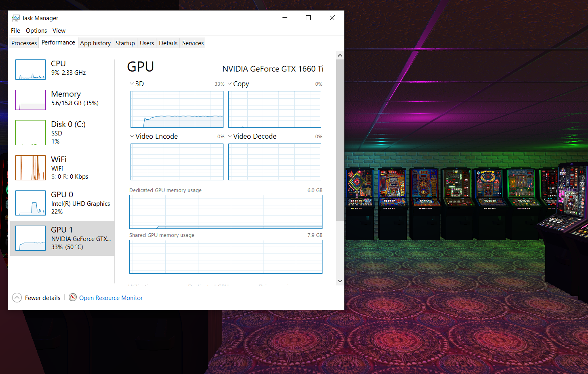Collapse the Copy engine graph

pyautogui.click(x=229, y=84)
